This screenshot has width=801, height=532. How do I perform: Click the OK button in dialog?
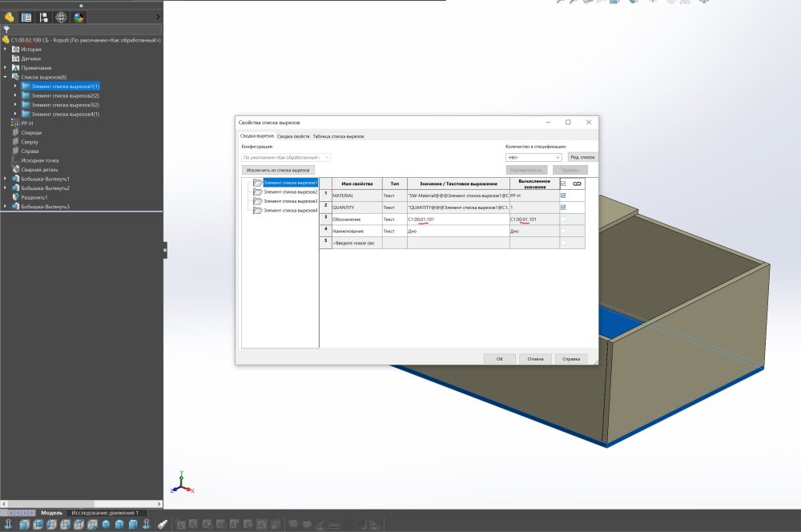(500, 359)
